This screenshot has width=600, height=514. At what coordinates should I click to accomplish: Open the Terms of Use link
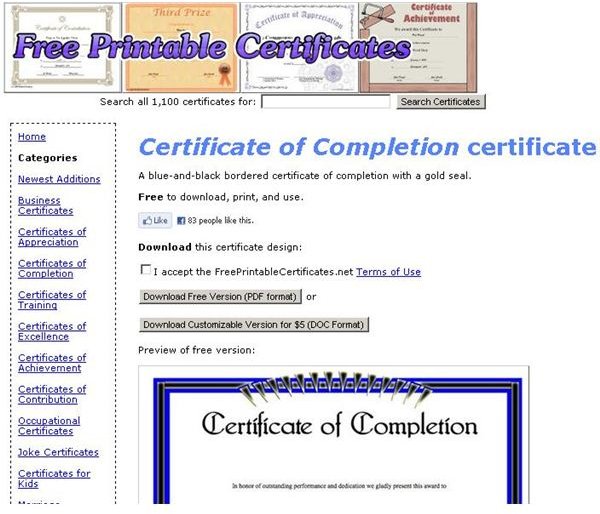(388, 272)
